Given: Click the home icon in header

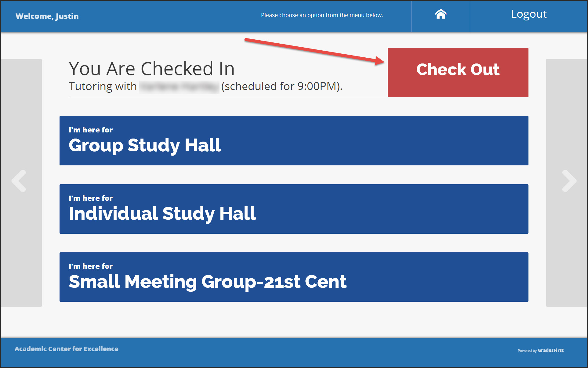Looking at the screenshot, I should (x=441, y=14).
